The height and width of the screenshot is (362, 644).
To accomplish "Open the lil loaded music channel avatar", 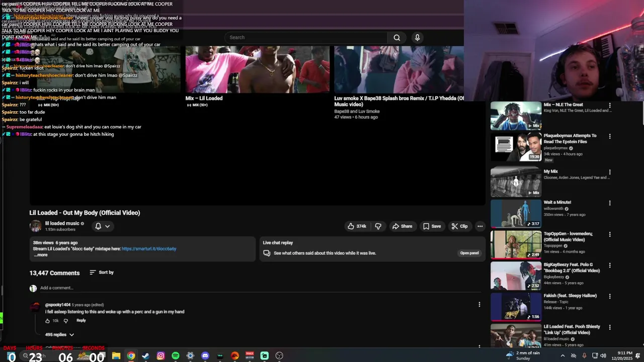I will point(35,226).
